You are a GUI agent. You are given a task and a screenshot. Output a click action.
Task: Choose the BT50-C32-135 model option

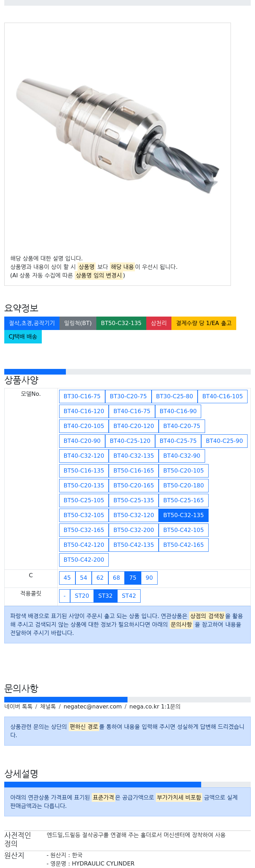coord(183,515)
